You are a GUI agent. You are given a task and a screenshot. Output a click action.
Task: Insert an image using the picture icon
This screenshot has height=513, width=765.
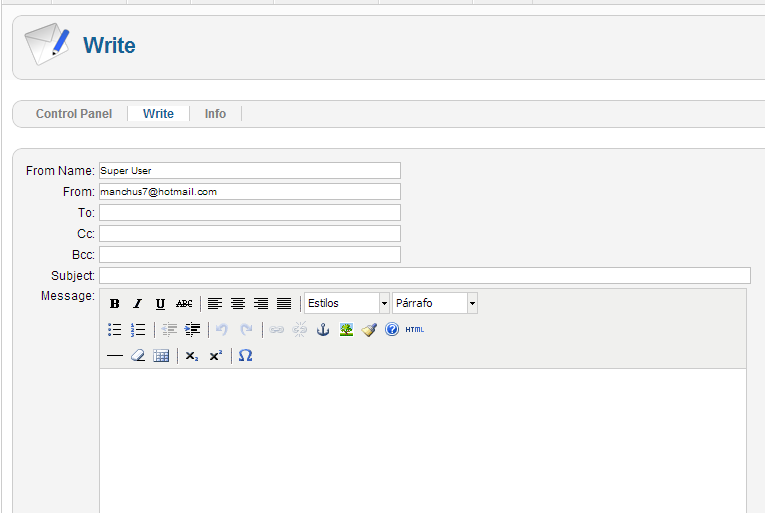pos(346,330)
